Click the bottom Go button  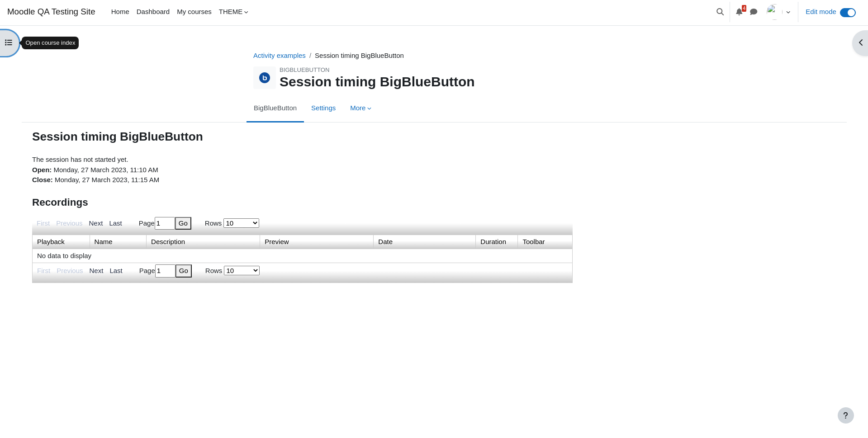(x=184, y=271)
